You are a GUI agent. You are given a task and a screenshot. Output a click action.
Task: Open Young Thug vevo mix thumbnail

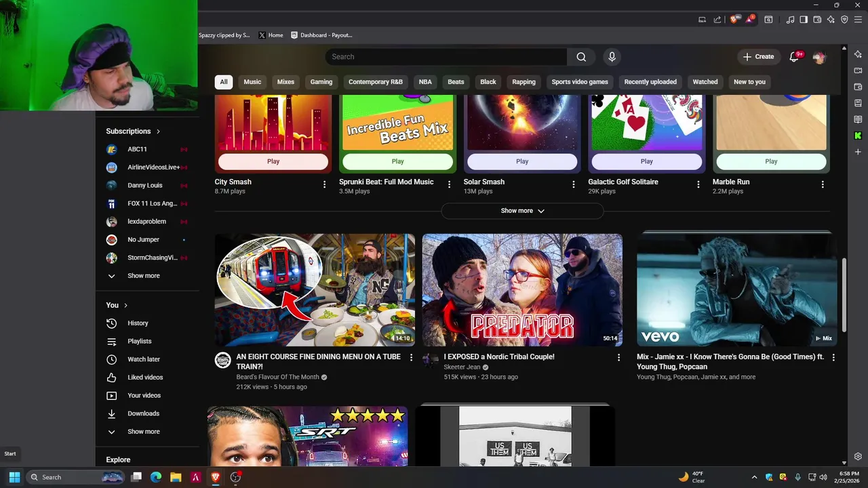pyautogui.click(x=736, y=290)
